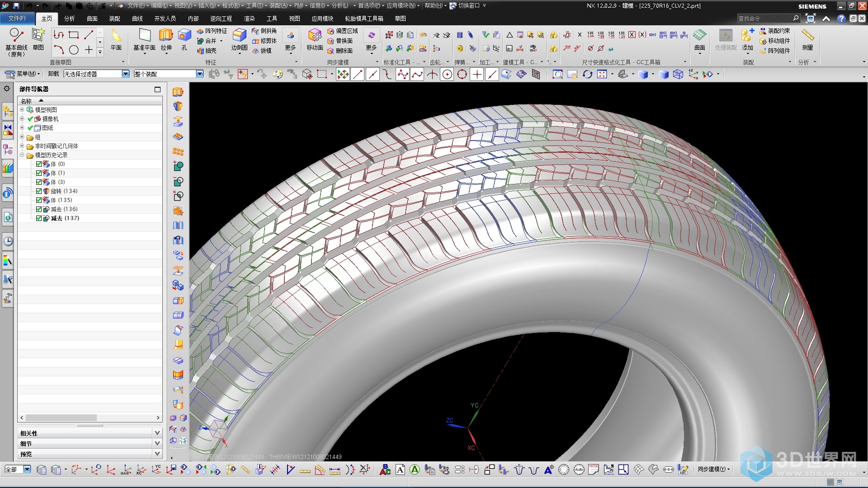
Task: Click the 装配约束 assembly constraints button
Action: tap(775, 31)
